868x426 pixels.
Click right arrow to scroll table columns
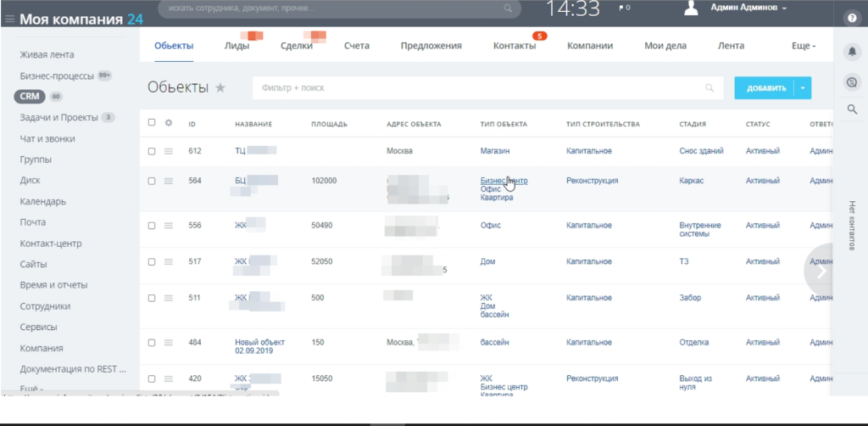pos(821,271)
